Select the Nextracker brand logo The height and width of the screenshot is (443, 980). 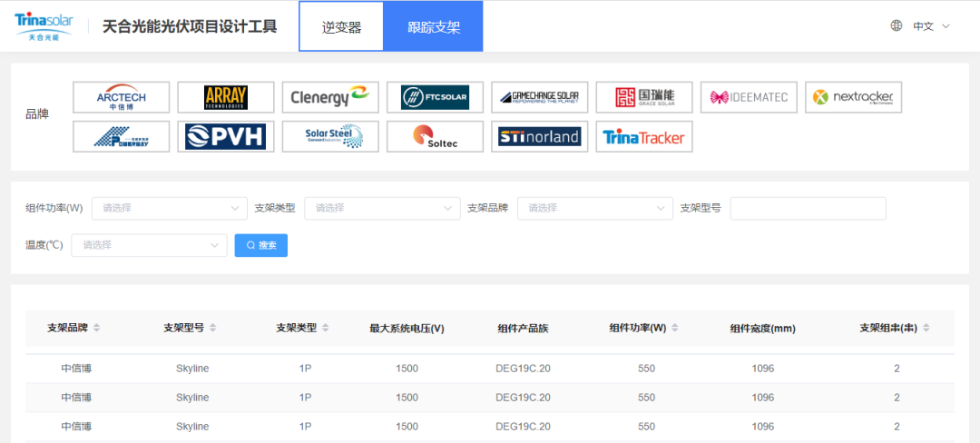853,97
